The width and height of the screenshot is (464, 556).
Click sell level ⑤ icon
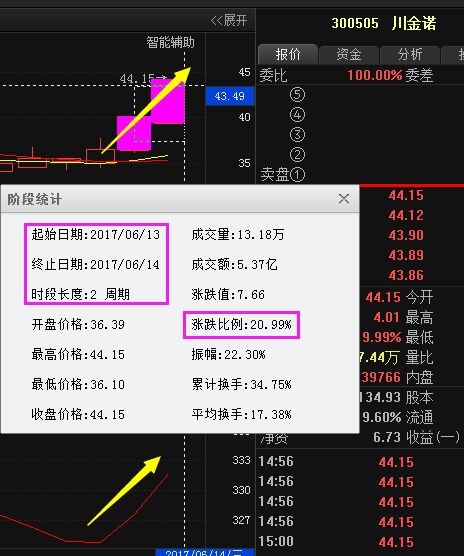pos(297,95)
